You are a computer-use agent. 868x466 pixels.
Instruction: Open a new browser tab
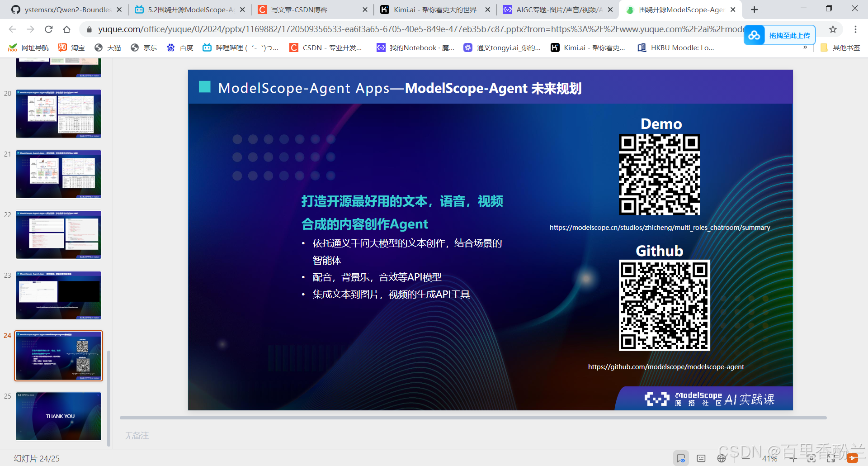754,10
